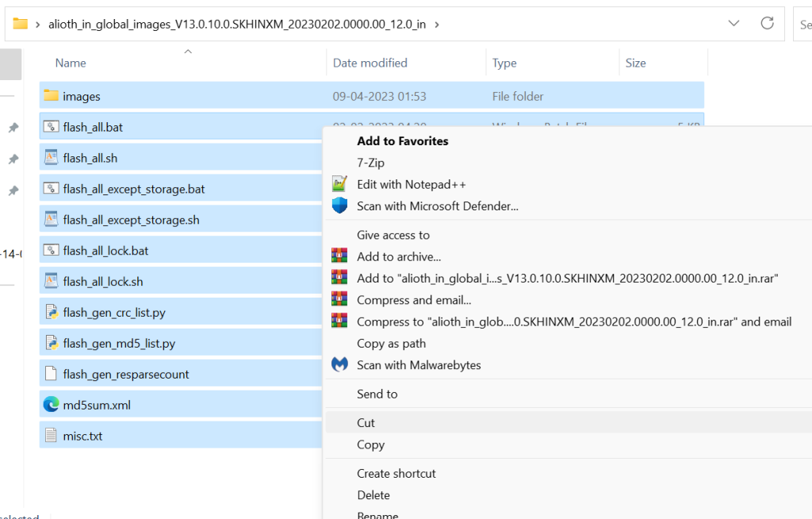The width and height of the screenshot is (812, 519).
Task: Expand the 7-Zip submenu
Action: (x=370, y=163)
